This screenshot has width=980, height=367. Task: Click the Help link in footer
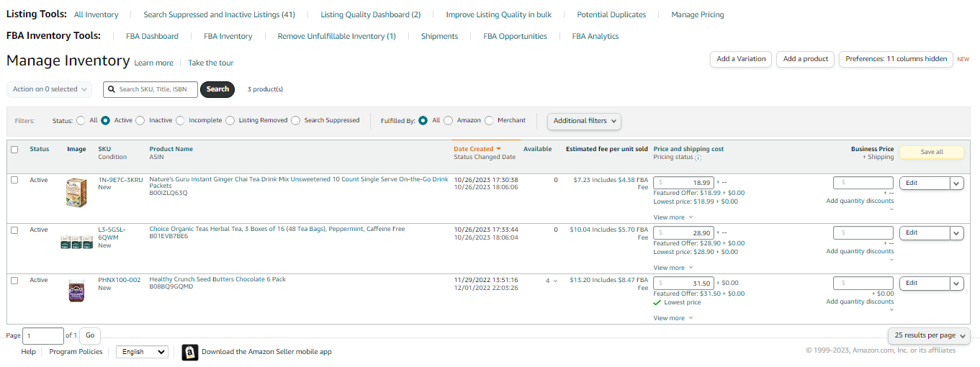click(28, 352)
